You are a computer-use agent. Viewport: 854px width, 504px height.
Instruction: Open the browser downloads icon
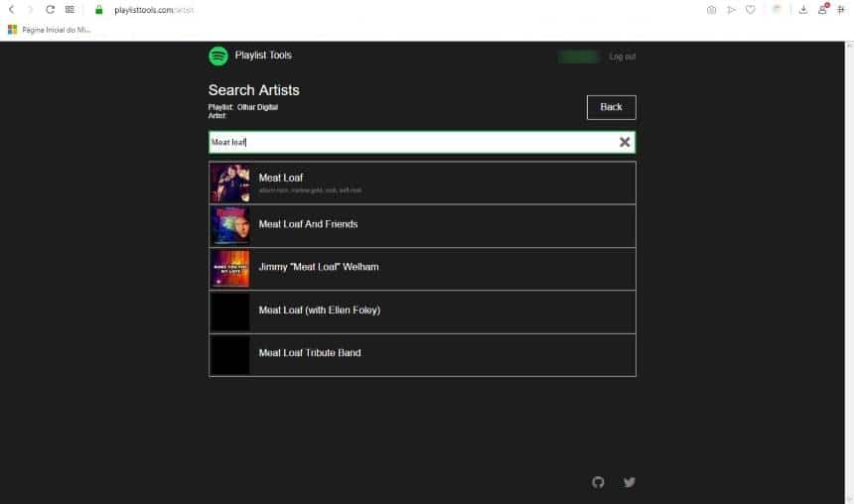click(x=802, y=10)
